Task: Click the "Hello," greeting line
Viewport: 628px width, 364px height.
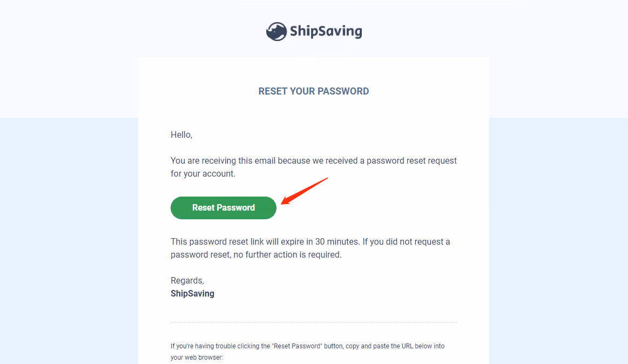Action: click(x=181, y=135)
